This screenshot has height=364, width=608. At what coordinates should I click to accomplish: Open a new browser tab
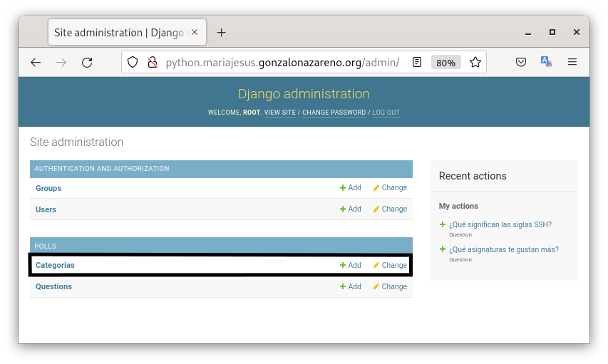point(221,33)
